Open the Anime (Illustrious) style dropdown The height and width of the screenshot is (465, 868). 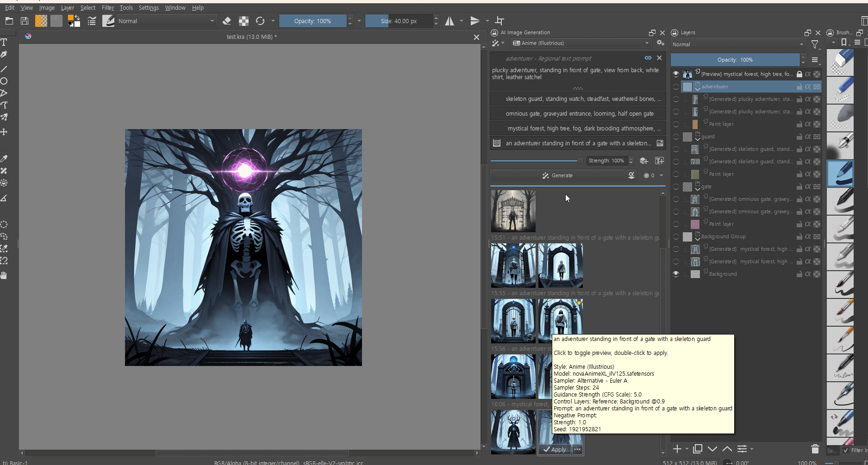point(581,43)
